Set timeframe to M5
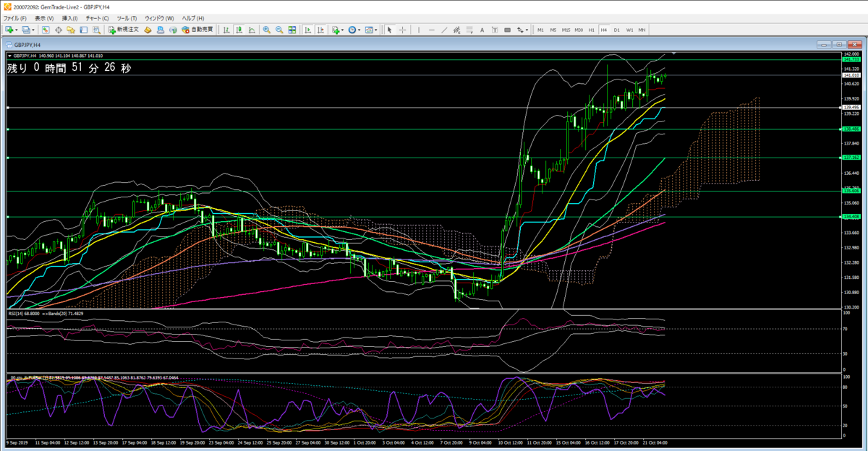This screenshot has height=451, width=868. [553, 30]
